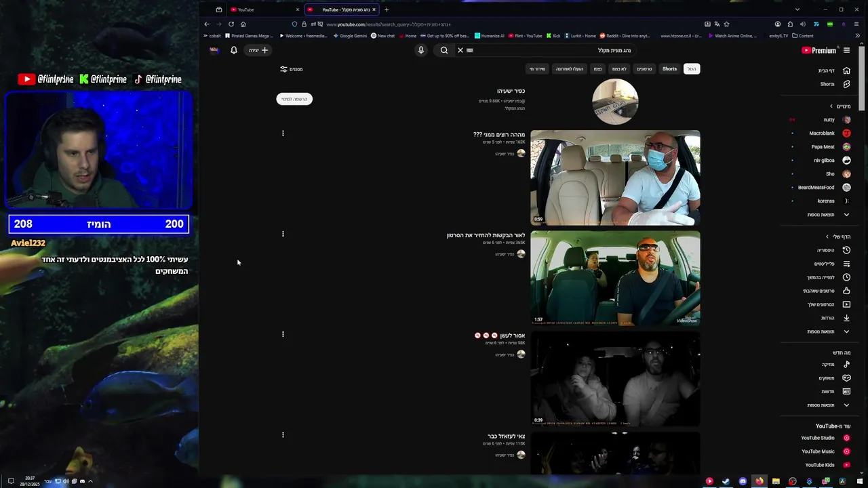Activate voice search microphone
This screenshot has height=488, width=868.
(420, 50)
